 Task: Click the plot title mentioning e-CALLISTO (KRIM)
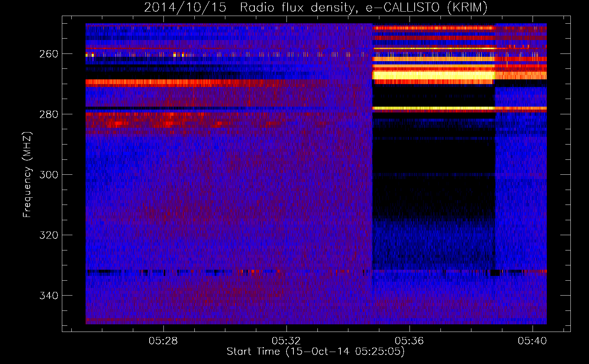pos(316,7)
